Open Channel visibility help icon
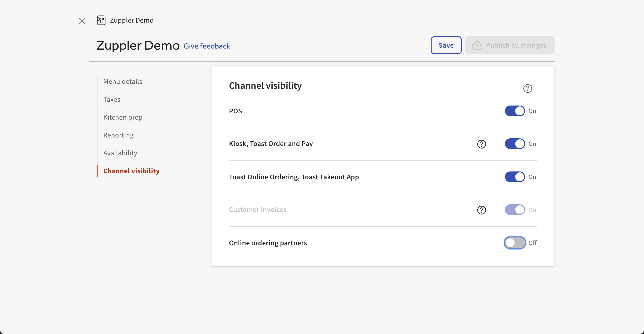This screenshot has height=334, width=644. (527, 89)
